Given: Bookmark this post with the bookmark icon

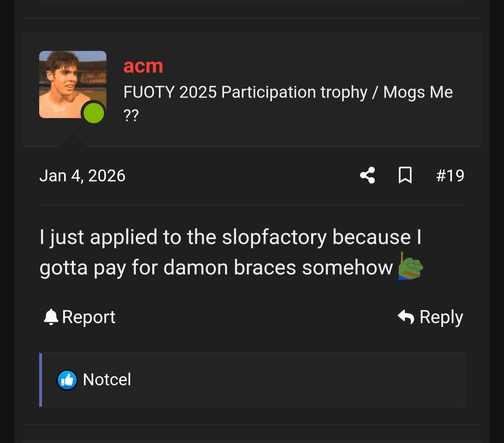Looking at the screenshot, I should point(405,175).
